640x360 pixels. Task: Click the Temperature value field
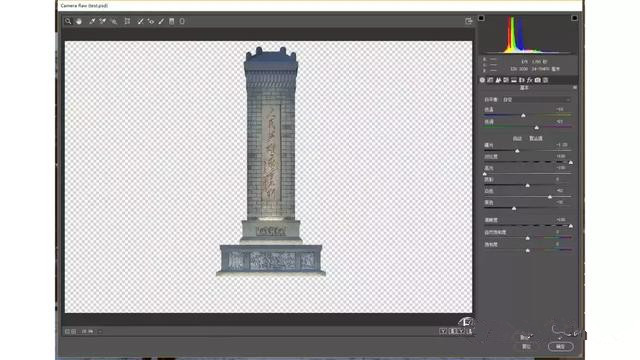coord(560,109)
